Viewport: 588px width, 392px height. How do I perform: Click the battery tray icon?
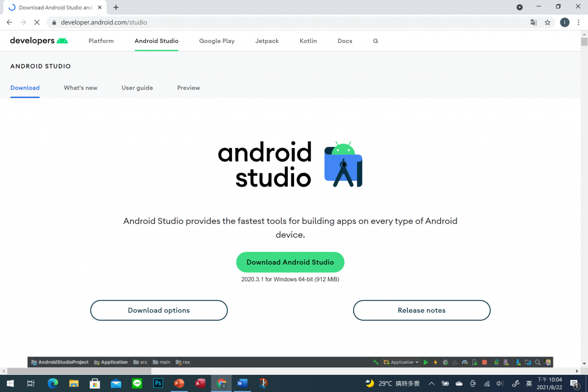pos(445,383)
